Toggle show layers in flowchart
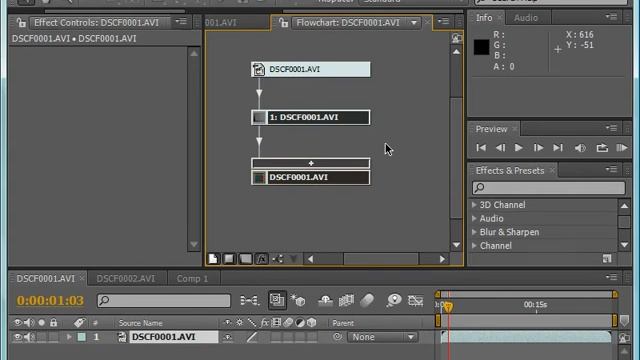640x360 pixels. pos(245,259)
